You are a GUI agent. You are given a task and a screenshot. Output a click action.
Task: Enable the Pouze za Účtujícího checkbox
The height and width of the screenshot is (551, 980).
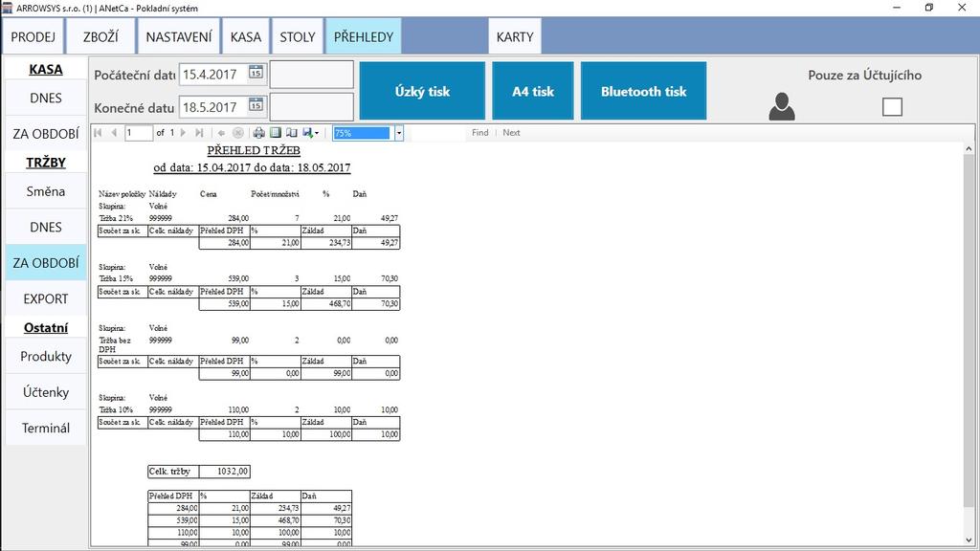click(x=892, y=107)
